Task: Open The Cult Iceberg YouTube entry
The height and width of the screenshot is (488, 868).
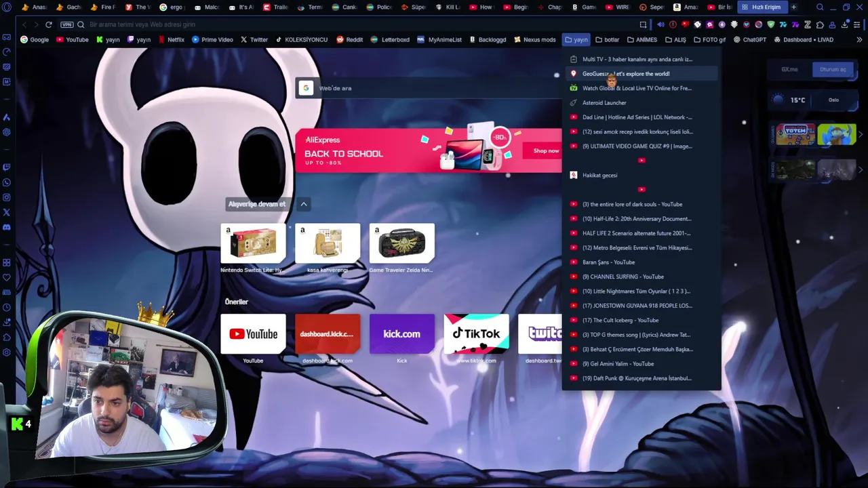Action: coord(641,321)
